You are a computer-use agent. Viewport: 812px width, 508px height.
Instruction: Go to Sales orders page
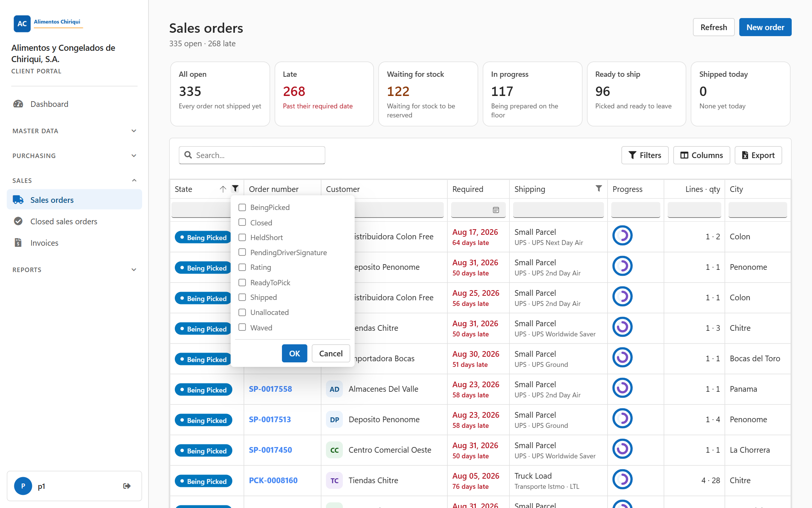pos(74,200)
